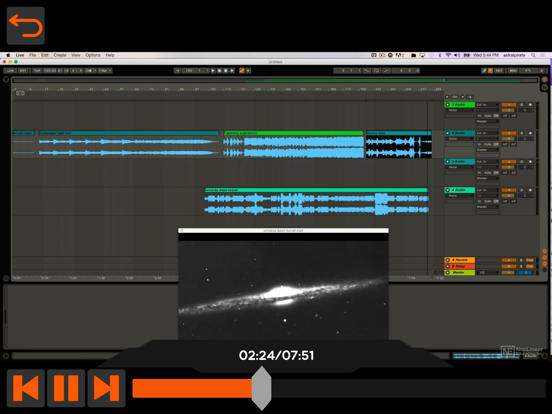Screen dimensions: 552x414
Task: Click the next locator arrow button
Action: tap(463, 96)
